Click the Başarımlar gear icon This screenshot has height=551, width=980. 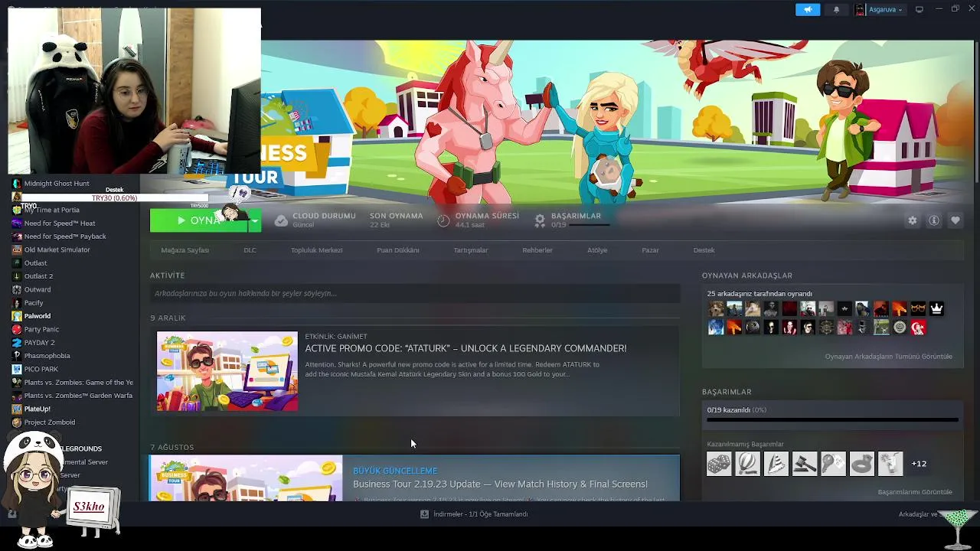click(x=540, y=220)
